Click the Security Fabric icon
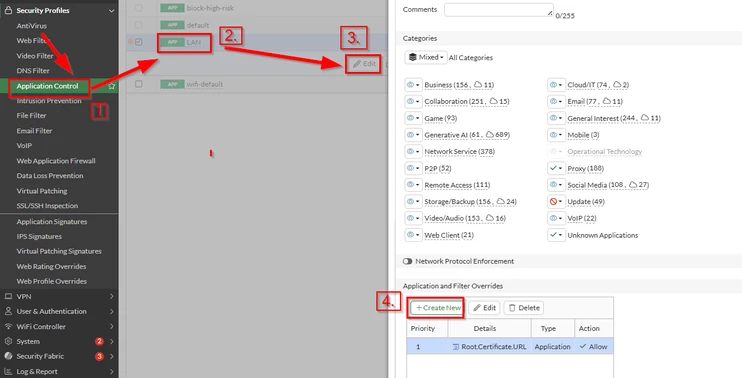 (x=8, y=356)
